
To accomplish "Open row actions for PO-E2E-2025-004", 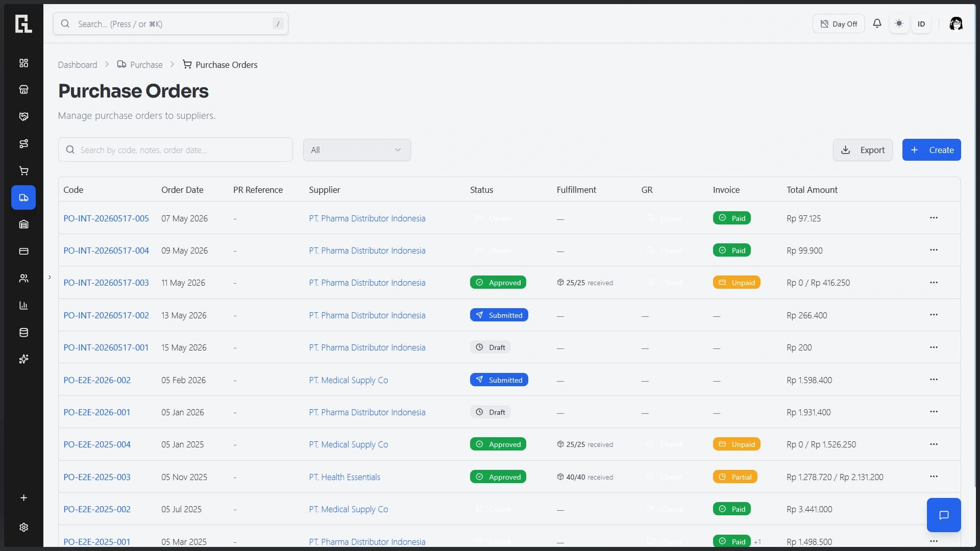I will point(934,444).
